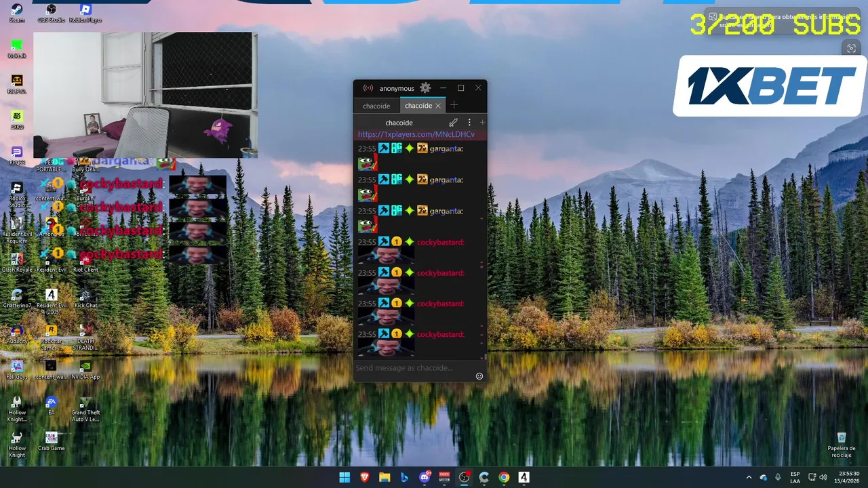
Task: Select the Clash Royale desktop icon
Action: pyautogui.click(x=17, y=262)
